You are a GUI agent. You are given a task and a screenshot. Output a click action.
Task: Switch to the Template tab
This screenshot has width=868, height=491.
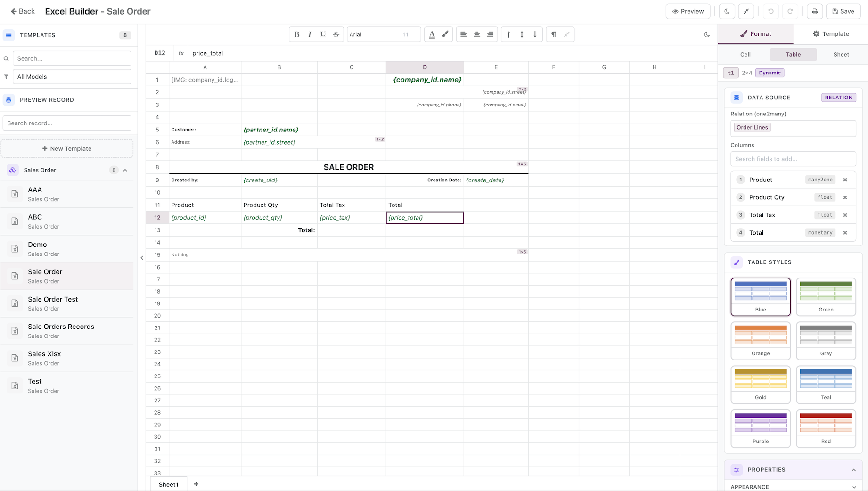(831, 33)
